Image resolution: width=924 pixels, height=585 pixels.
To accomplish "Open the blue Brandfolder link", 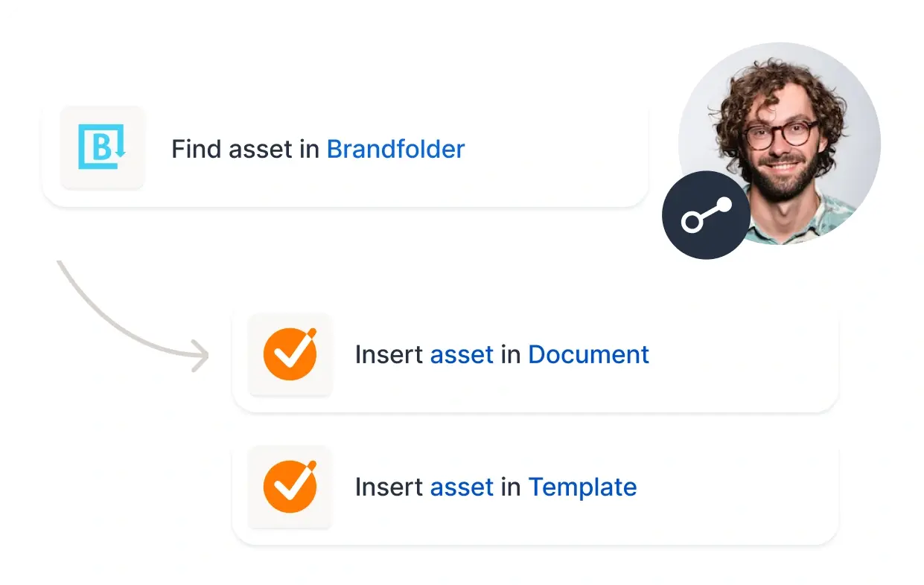I will point(395,149).
